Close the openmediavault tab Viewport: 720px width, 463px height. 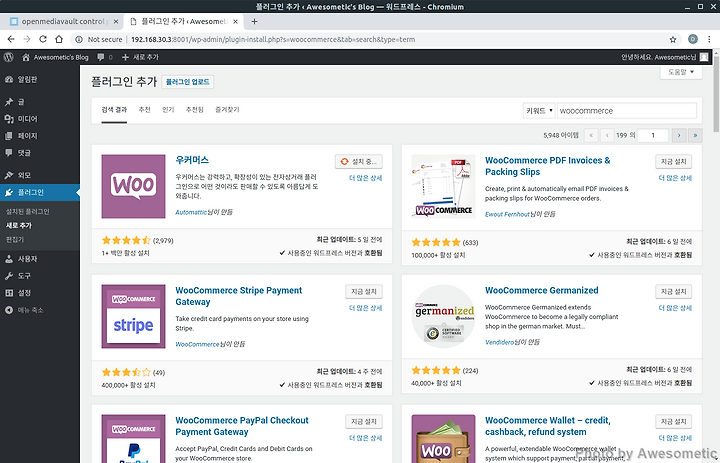click(116, 21)
